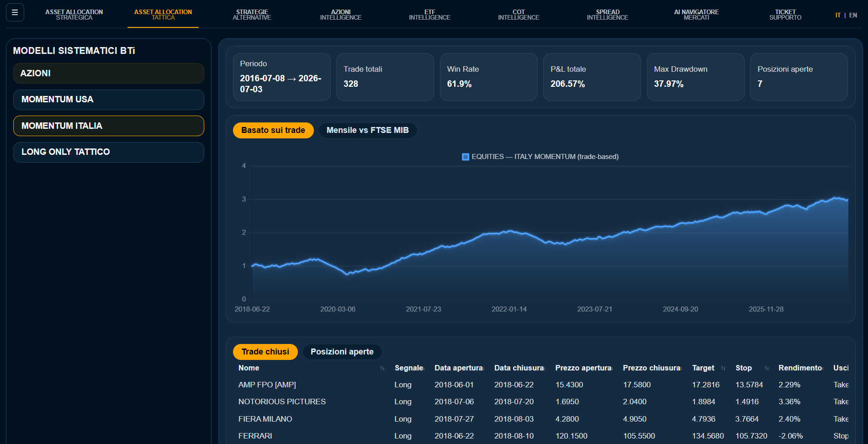Image resolution: width=868 pixels, height=444 pixels.
Task: Open the hamburger menu
Action: click(x=15, y=12)
